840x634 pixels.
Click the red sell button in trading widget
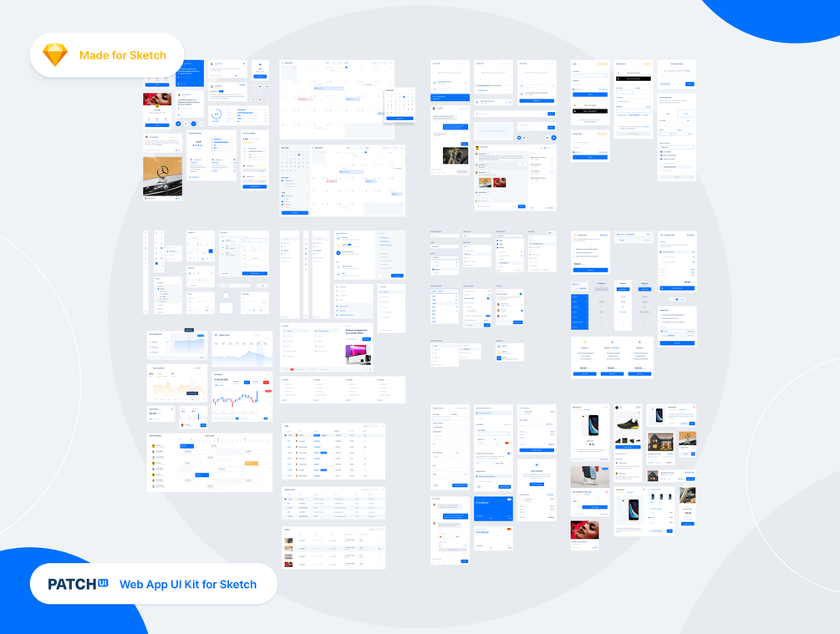(x=267, y=383)
